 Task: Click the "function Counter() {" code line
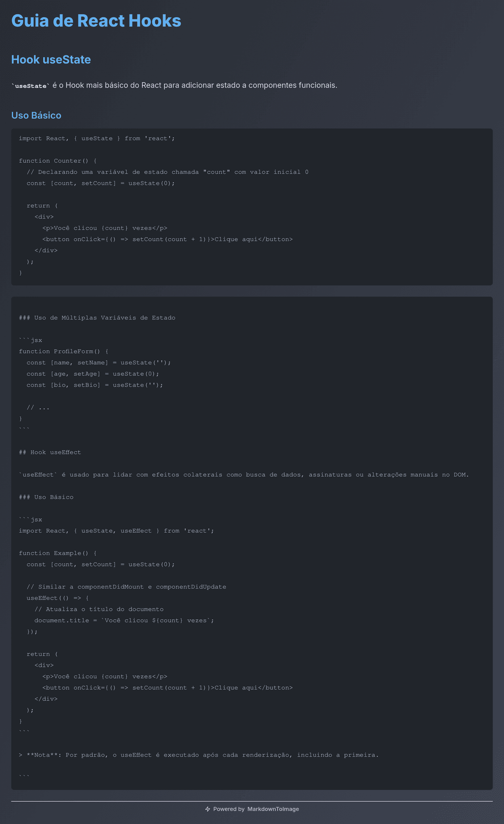click(x=58, y=161)
